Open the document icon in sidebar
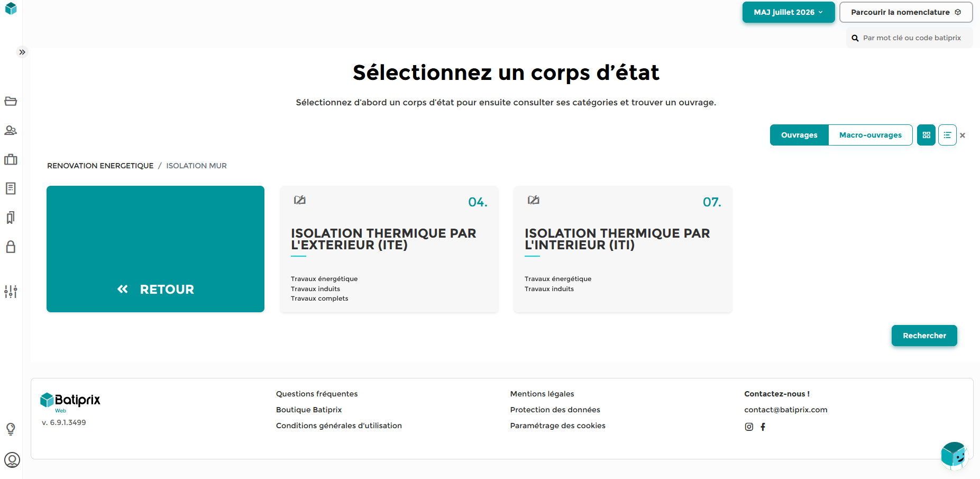 point(11,188)
